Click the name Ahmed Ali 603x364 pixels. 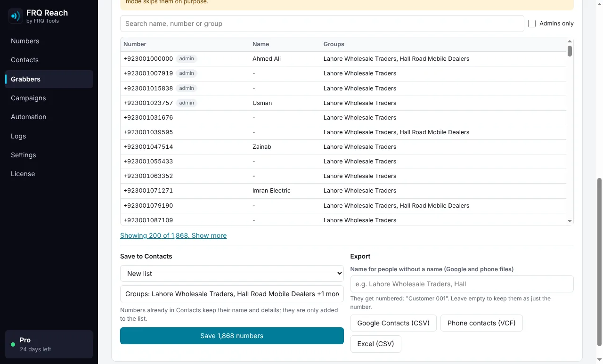click(x=267, y=59)
